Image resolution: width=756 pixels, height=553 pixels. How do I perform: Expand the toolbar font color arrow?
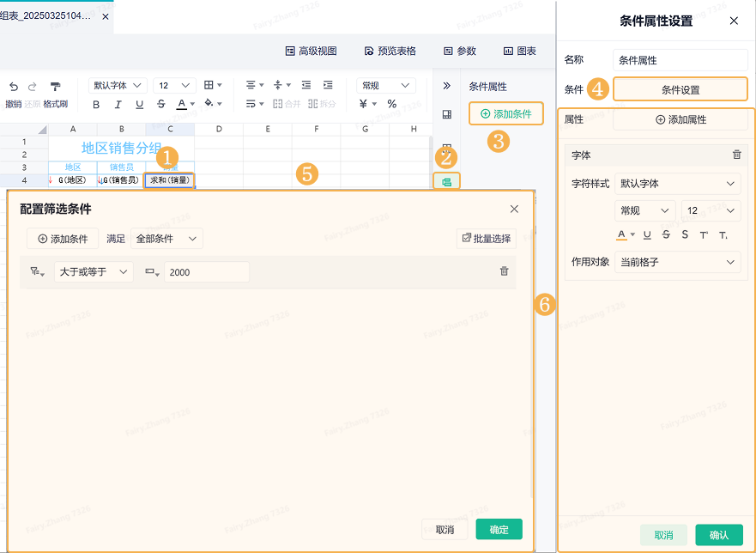[192, 104]
